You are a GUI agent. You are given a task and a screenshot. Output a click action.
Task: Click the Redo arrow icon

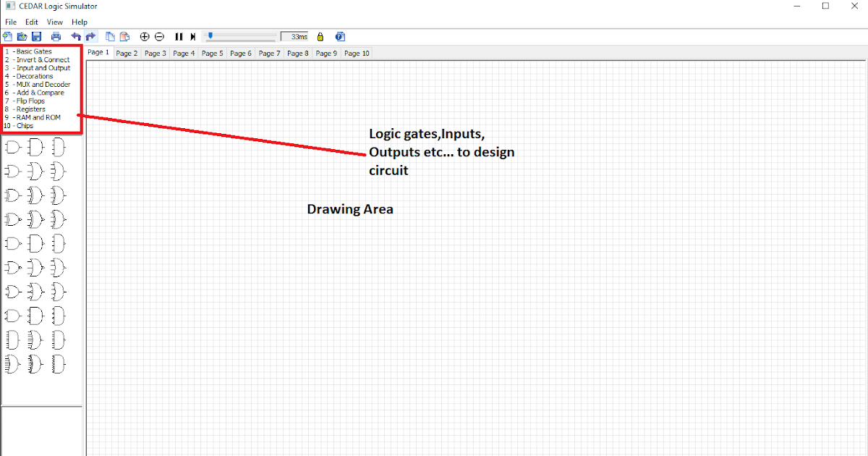click(90, 36)
